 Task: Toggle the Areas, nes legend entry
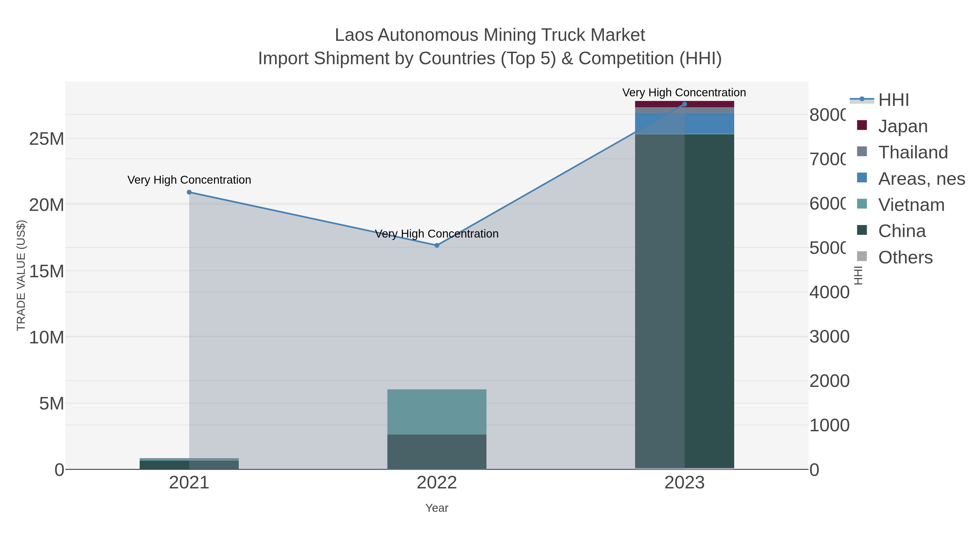(911, 178)
